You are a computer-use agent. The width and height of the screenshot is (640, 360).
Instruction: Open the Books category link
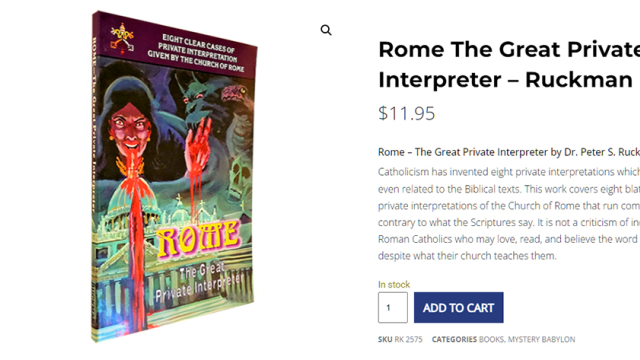[x=491, y=339]
